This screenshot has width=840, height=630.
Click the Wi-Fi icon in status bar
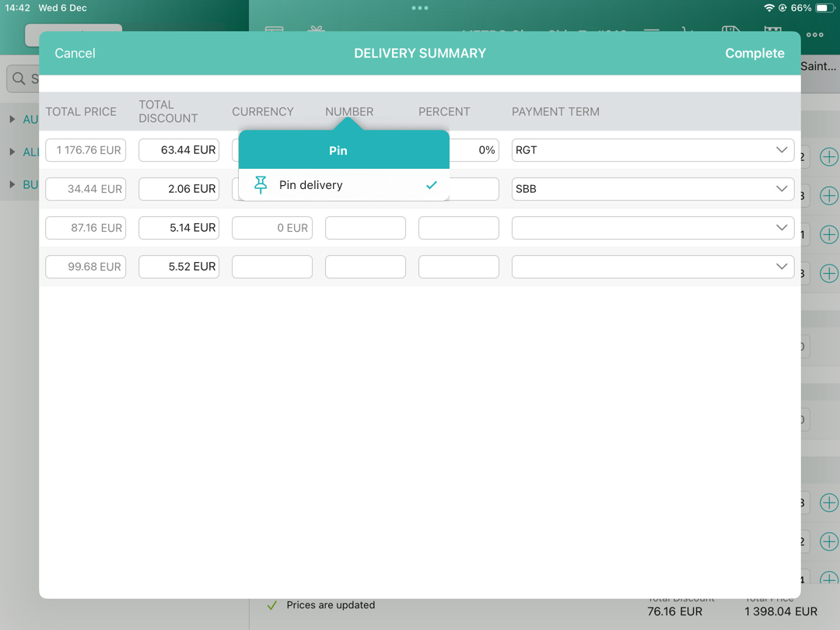pos(769,8)
